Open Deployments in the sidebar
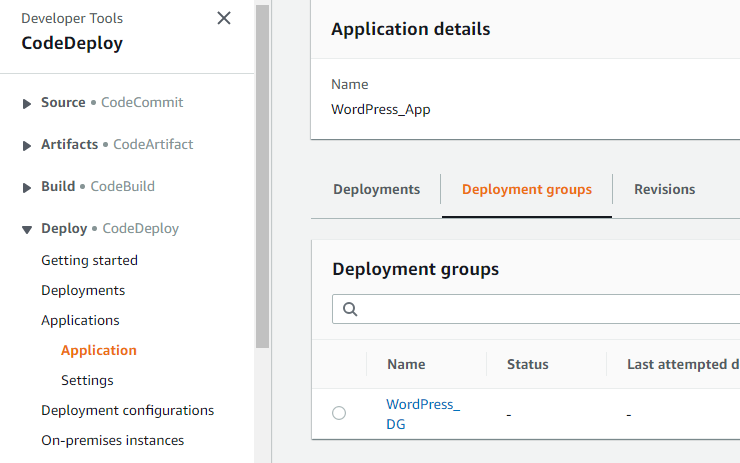740x463 pixels. point(83,290)
